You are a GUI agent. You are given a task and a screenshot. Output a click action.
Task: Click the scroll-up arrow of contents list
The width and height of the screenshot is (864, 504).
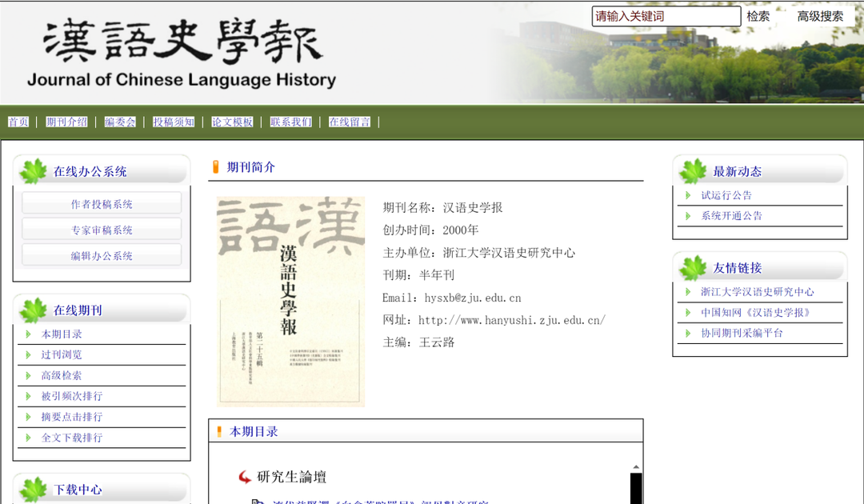coord(636,467)
